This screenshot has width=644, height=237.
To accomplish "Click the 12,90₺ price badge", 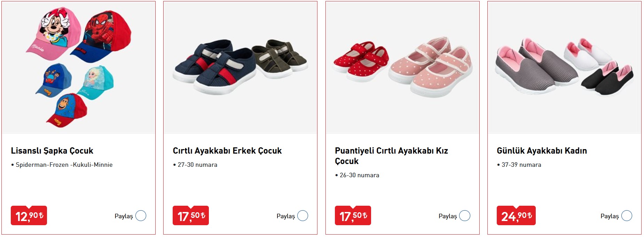I will coord(29,216).
